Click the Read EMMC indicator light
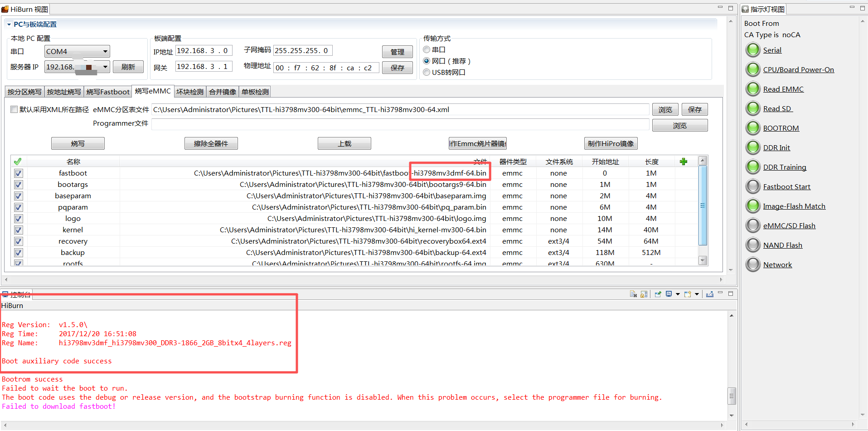The width and height of the screenshot is (868, 431). coord(753,89)
